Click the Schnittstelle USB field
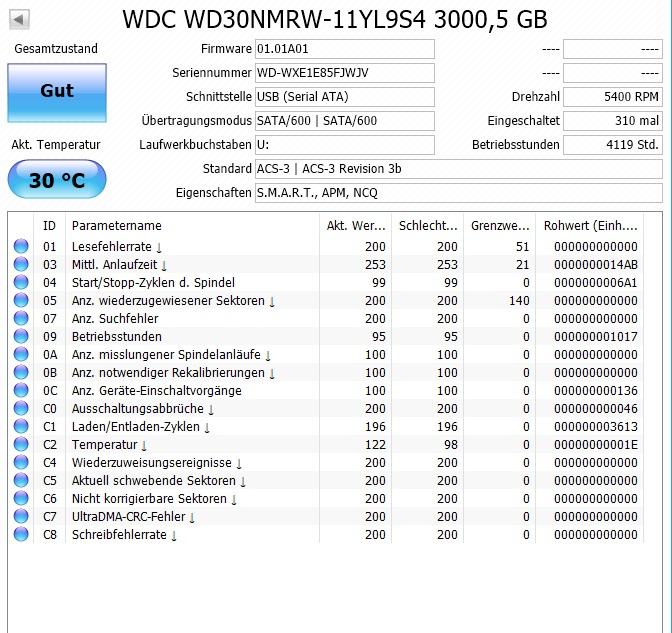Screen dimensions: 672x633 [345, 97]
